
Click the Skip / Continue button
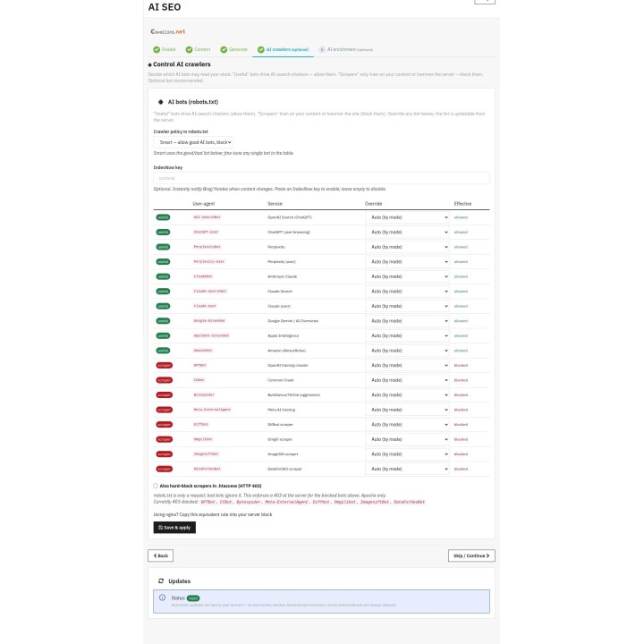(x=471, y=555)
